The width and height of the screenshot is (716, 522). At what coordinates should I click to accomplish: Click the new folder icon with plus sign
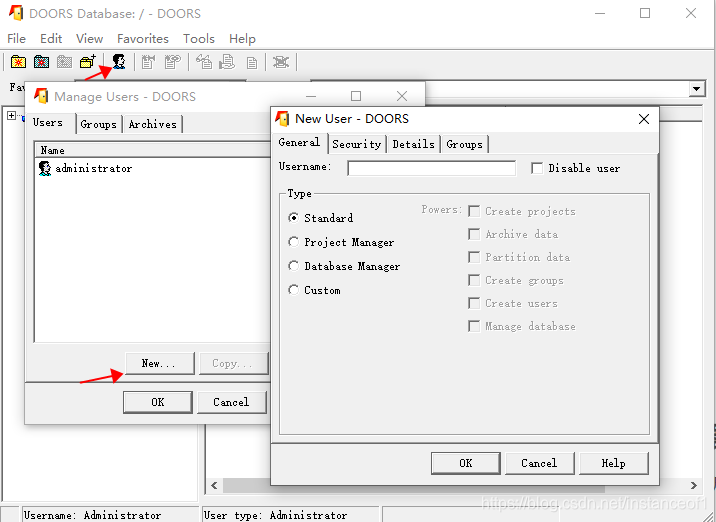point(88,62)
